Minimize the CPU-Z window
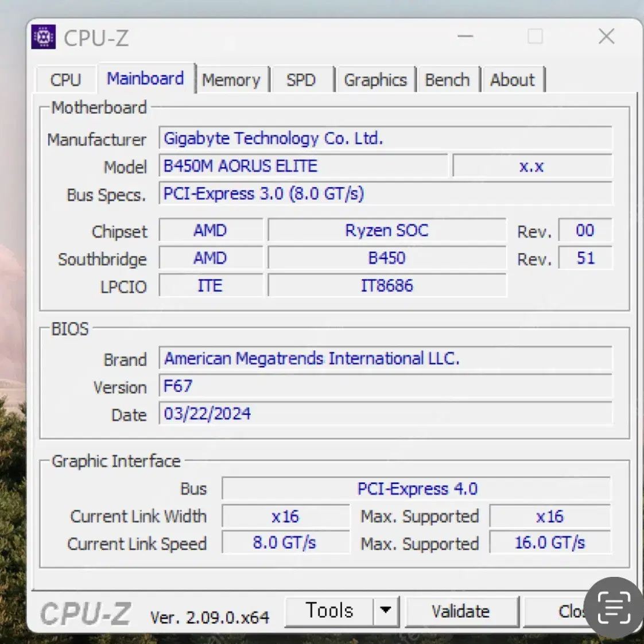The width and height of the screenshot is (644, 644). point(465,37)
